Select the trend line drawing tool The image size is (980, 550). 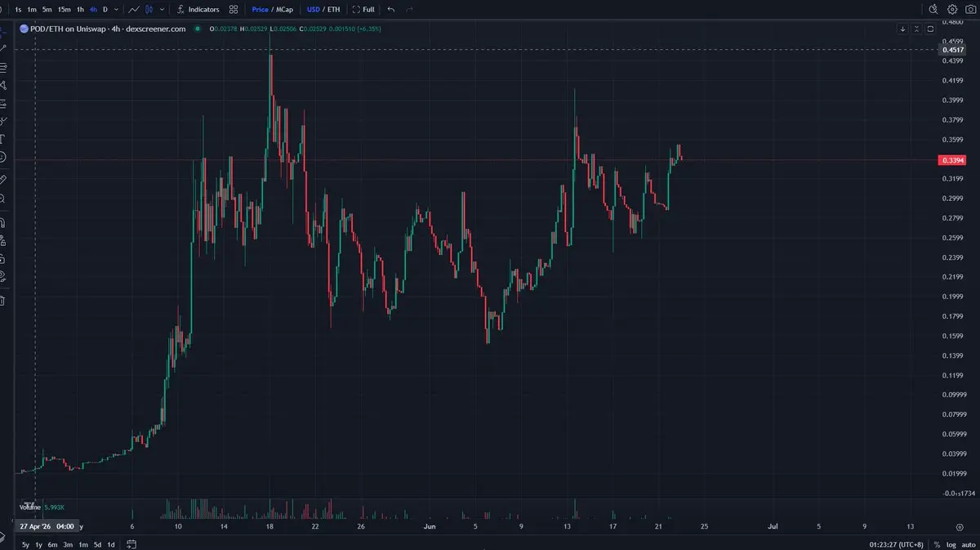(3, 49)
